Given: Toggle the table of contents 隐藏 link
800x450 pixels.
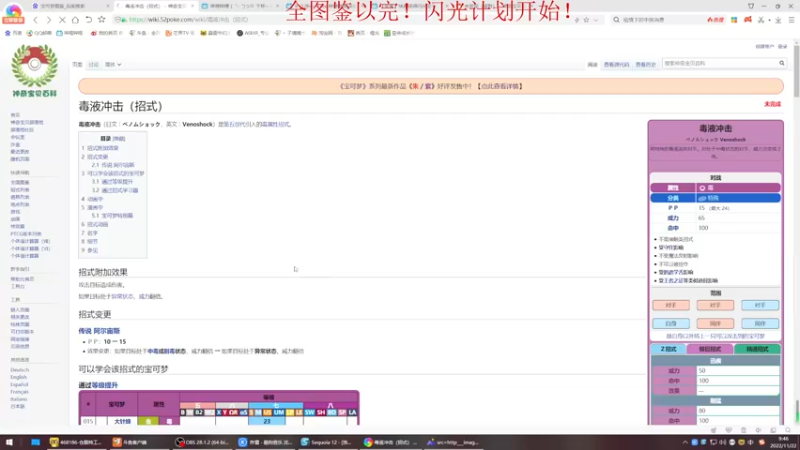Looking at the screenshot, I should (118, 139).
